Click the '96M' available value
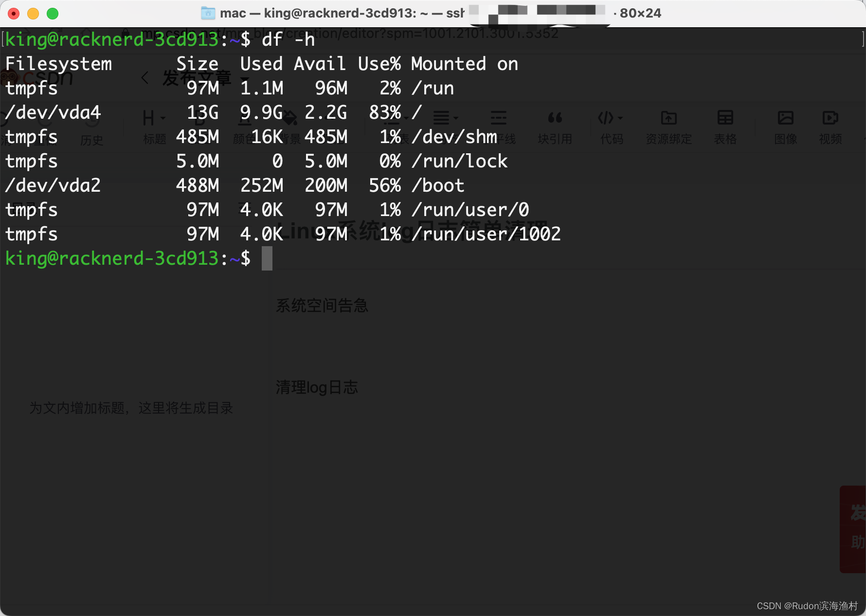The height and width of the screenshot is (616, 866). click(331, 88)
